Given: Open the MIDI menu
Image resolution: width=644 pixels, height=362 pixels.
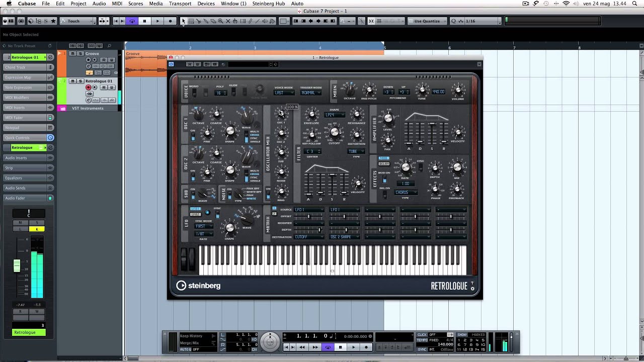Looking at the screenshot, I should point(117,4).
